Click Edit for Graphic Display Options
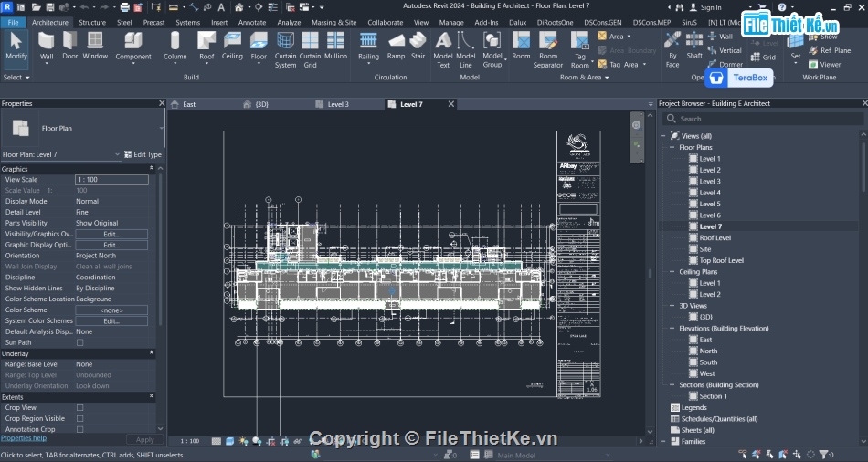The height and width of the screenshot is (462, 868). (111, 245)
